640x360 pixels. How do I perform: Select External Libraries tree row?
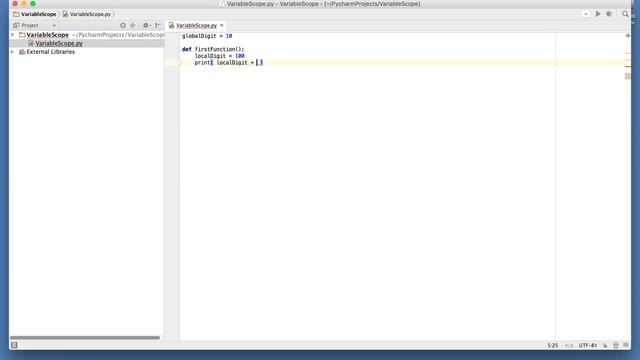pyautogui.click(x=87, y=52)
